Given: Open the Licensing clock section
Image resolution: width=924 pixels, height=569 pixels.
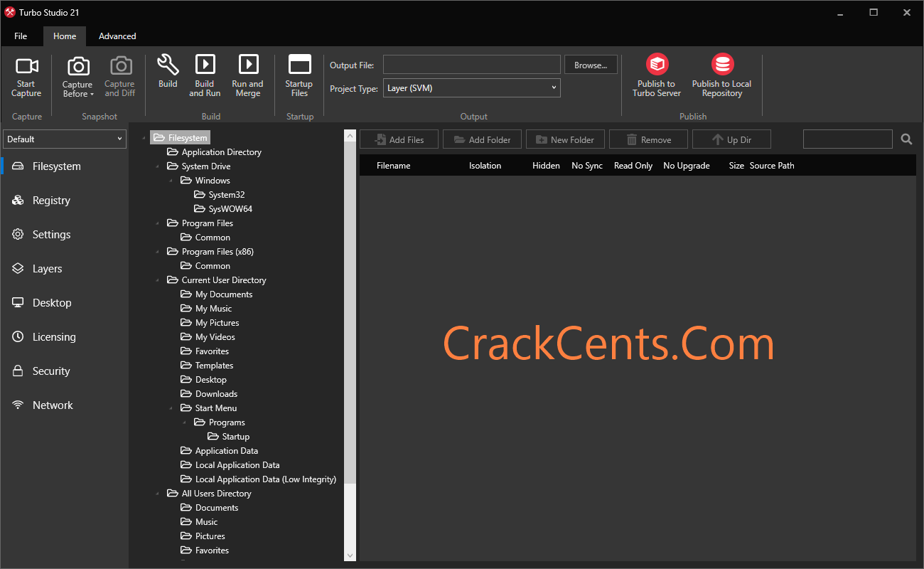Looking at the screenshot, I should (65, 337).
